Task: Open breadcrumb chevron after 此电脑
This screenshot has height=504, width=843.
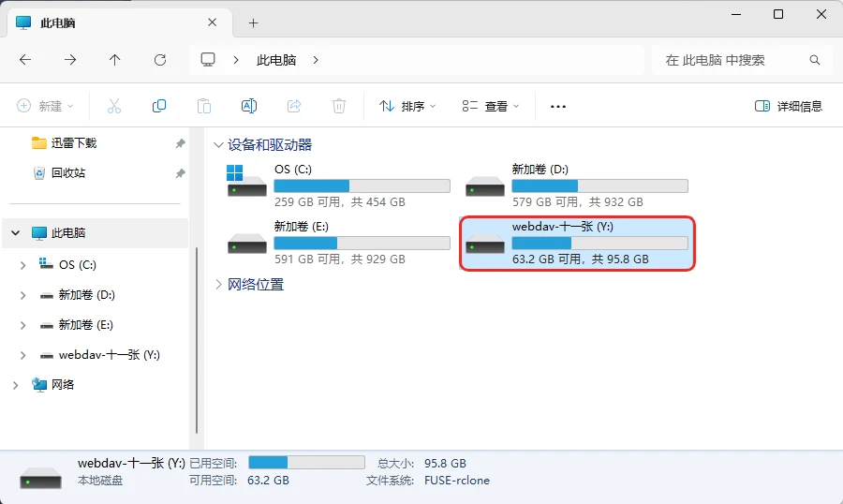Action: coord(316,60)
